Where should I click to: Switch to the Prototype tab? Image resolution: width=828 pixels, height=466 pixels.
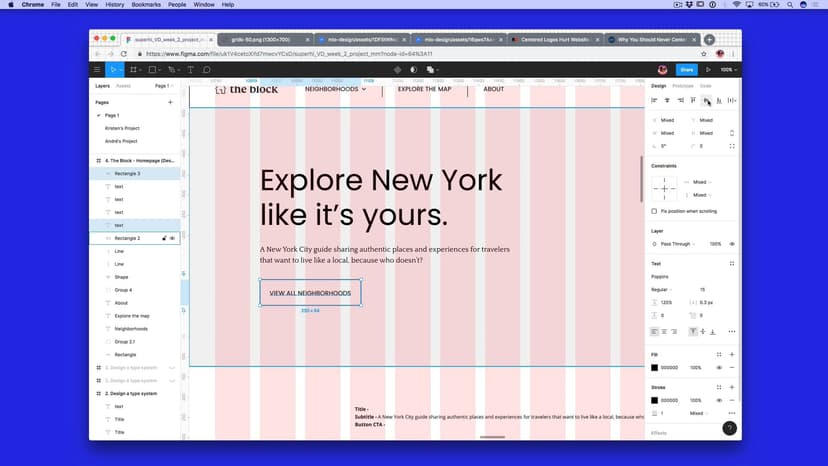[x=682, y=86]
